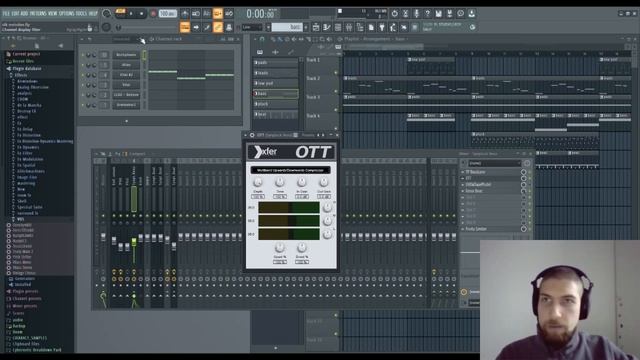
Task: Select the pluck pattern in picker
Action: click(x=276, y=104)
